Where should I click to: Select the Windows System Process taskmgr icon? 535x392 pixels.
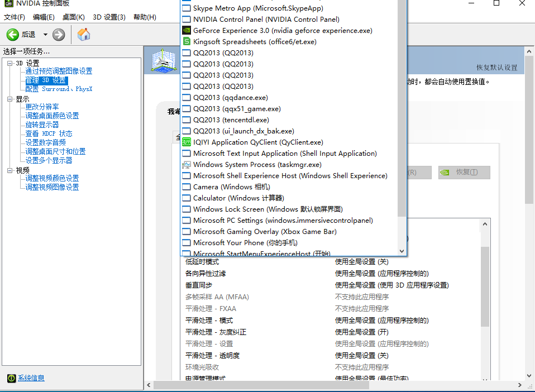click(x=187, y=165)
